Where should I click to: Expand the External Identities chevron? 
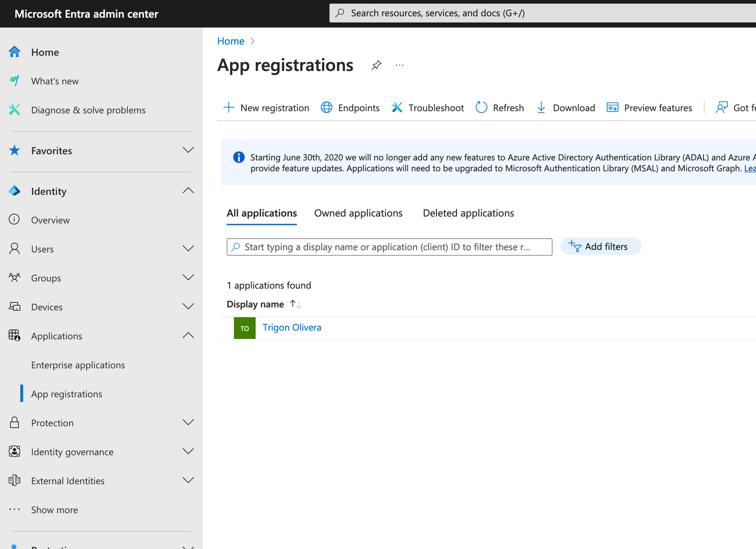click(x=188, y=480)
